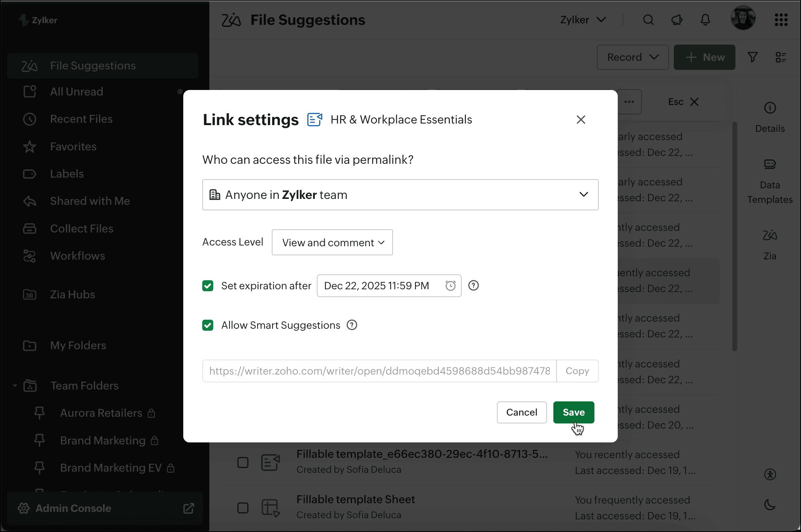Click the filter funnel icon

pos(752,58)
